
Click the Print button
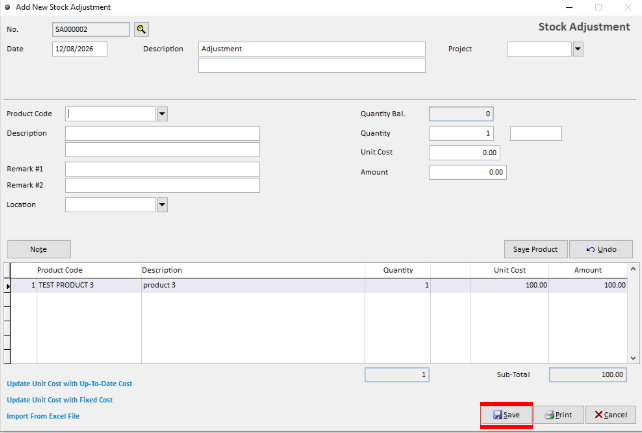(x=558, y=415)
